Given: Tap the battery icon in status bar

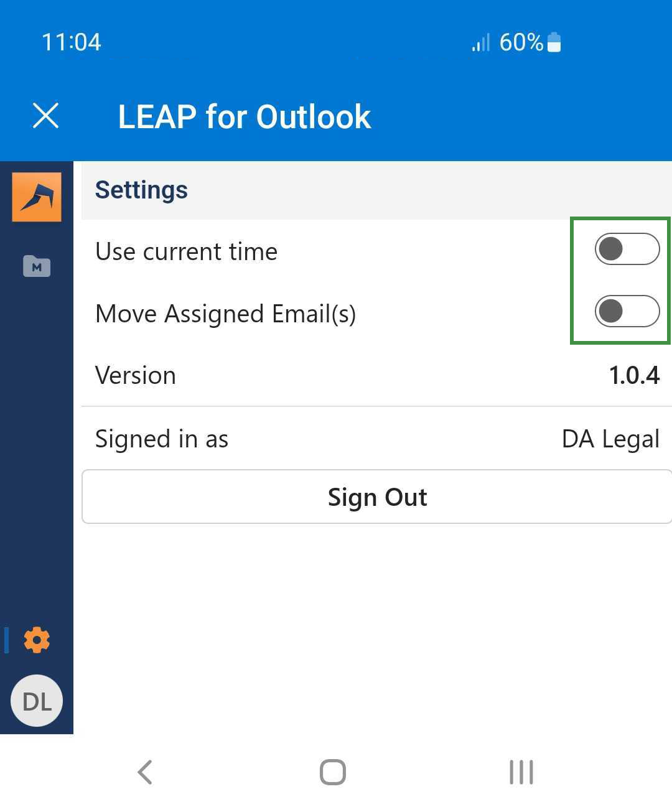Looking at the screenshot, I should (554, 42).
